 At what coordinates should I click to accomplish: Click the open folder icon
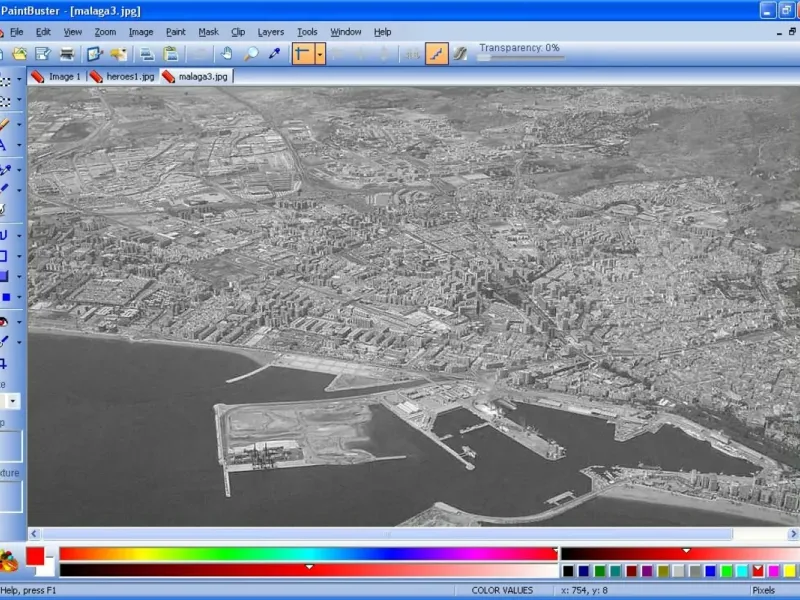click(x=19, y=54)
